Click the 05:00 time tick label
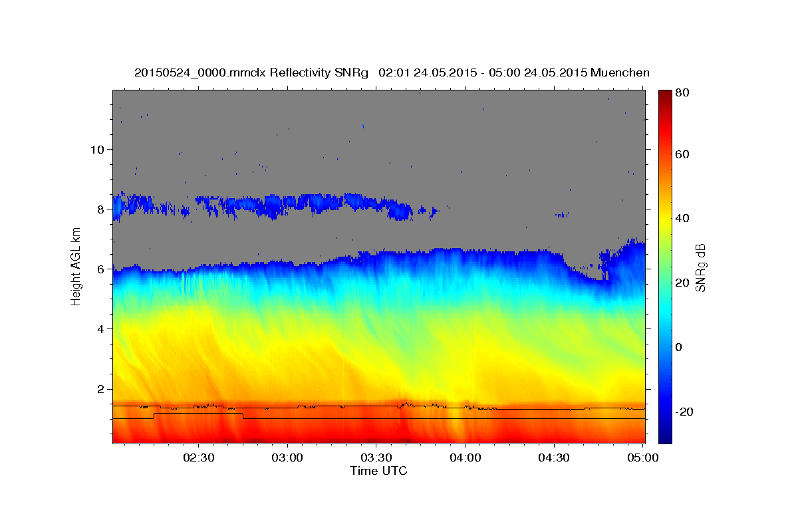Screen dimensions: 798x532 (642, 458)
